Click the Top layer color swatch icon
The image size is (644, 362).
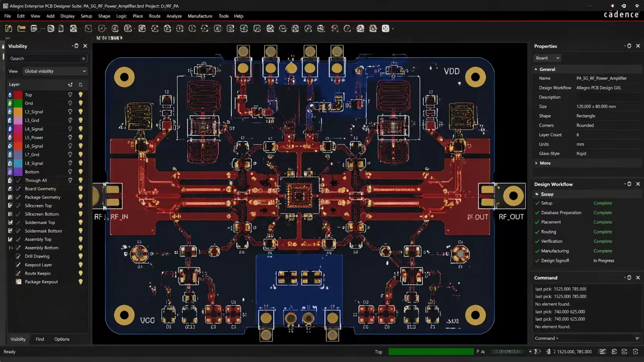point(18,95)
